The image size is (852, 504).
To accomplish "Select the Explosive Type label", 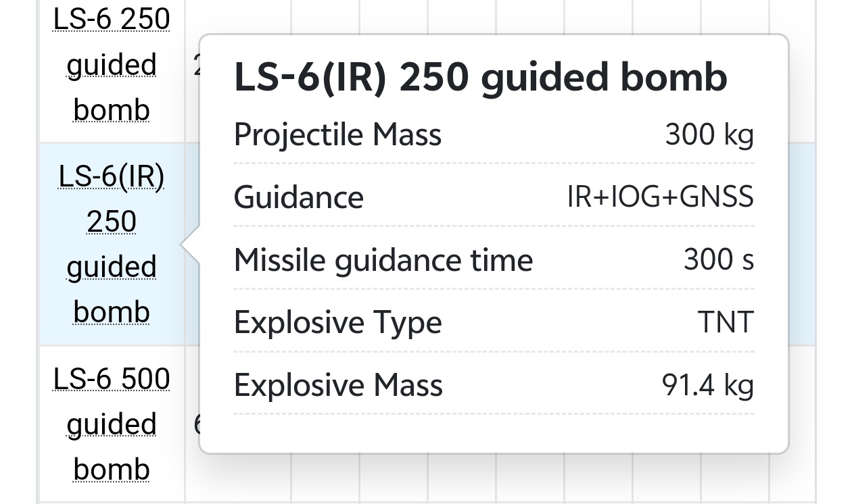I will (337, 323).
